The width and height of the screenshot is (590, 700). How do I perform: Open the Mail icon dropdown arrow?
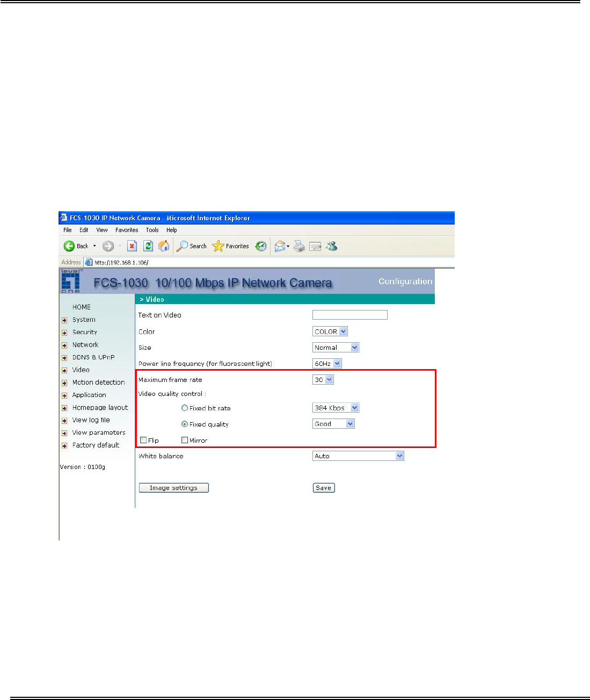288,247
